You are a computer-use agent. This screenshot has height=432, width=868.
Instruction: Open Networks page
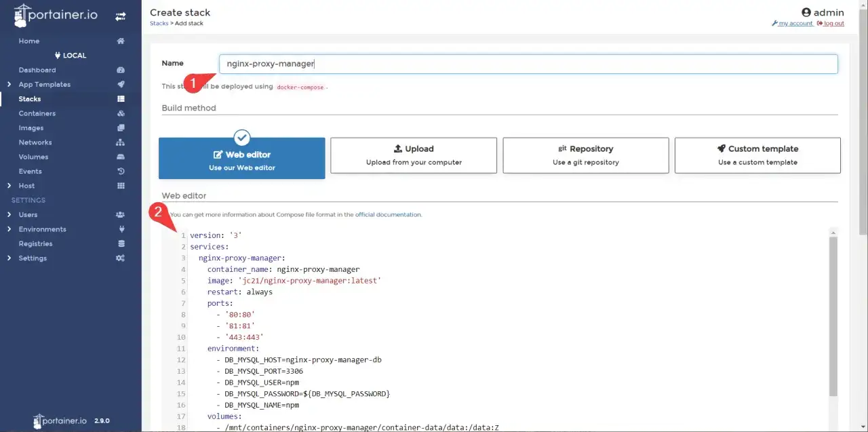[x=35, y=142]
